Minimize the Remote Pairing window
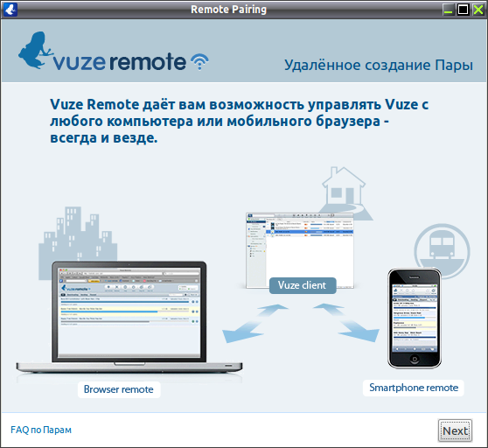This screenshot has height=448, width=488. (448, 10)
